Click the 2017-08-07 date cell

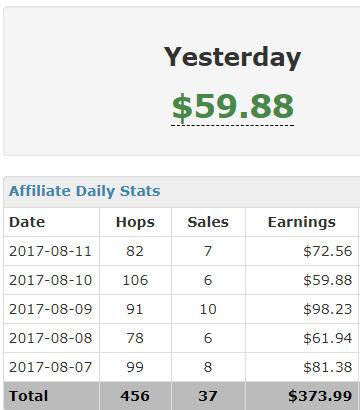[50, 367]
